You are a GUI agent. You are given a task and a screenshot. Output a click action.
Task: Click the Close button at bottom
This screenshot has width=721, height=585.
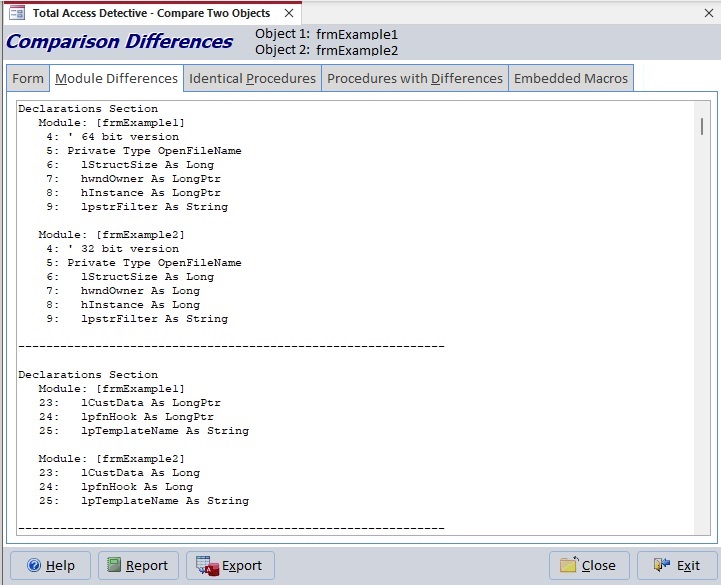[x=589, y=565]
